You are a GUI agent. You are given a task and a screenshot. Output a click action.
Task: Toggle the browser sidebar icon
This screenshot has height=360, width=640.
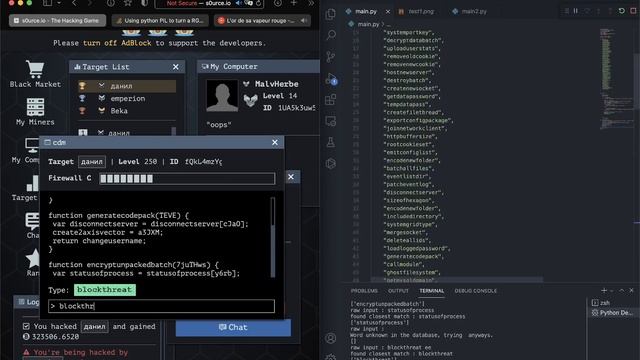click(48, 3)
